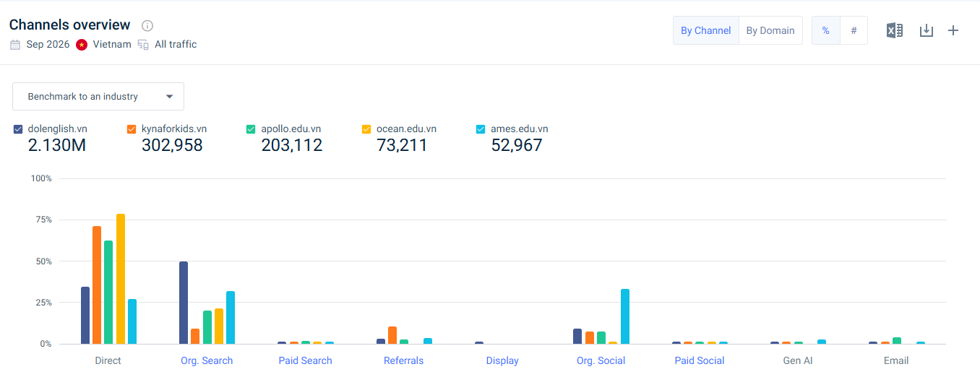Image resolution: width=980 pixels, height=390 pixels.
Task: Click the Vietnam country text
Action: tap(112, 45)
